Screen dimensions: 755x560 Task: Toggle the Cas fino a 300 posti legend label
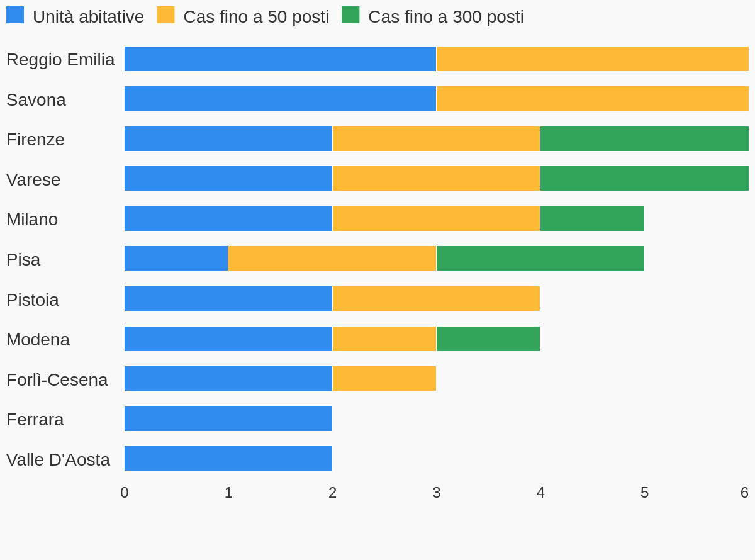[446, 17]
